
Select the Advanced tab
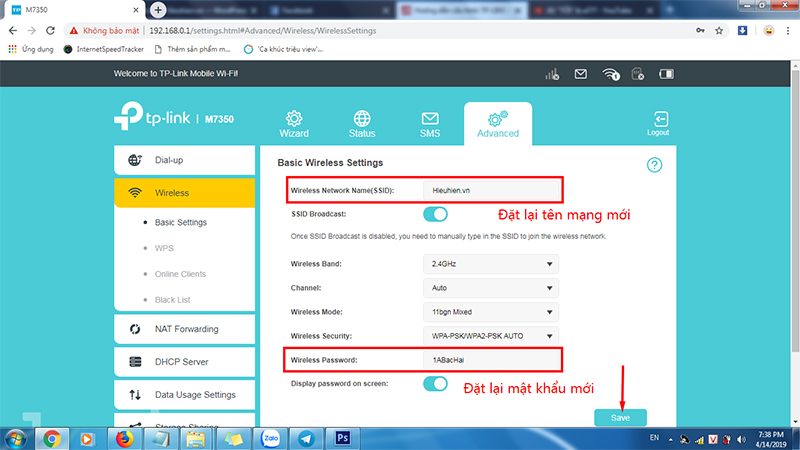pos(498,125)
